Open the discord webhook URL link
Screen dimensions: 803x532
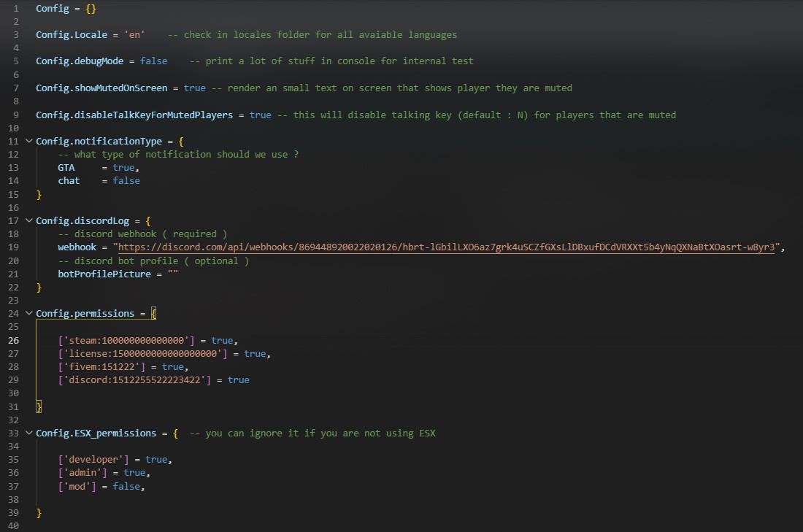(x=446, y=247)
